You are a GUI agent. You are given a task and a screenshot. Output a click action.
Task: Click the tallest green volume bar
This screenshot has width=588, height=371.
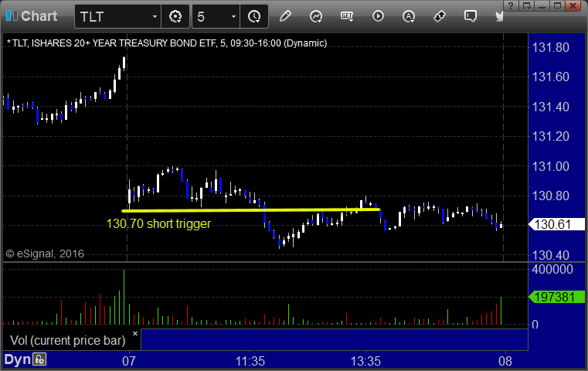point(124,297)
